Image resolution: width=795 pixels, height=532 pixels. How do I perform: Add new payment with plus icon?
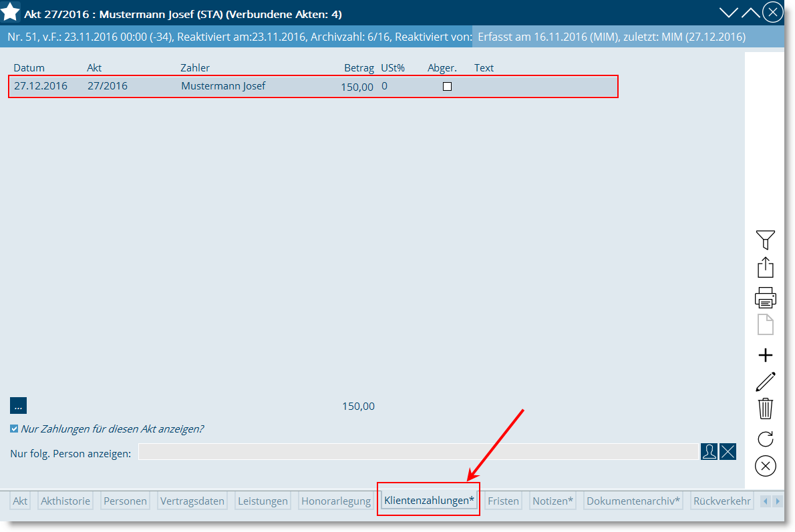click(x=766, y=355)
